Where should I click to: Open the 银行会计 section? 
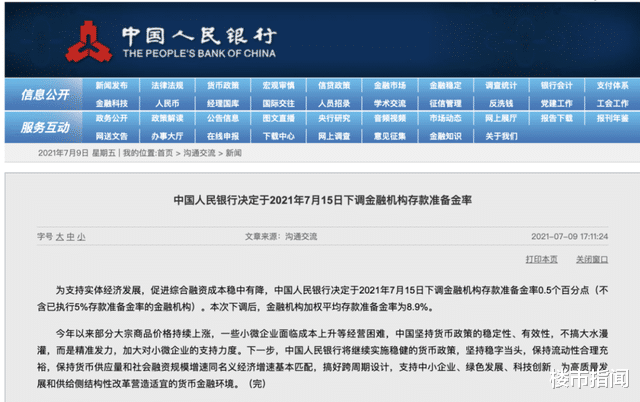pos(557,85)
